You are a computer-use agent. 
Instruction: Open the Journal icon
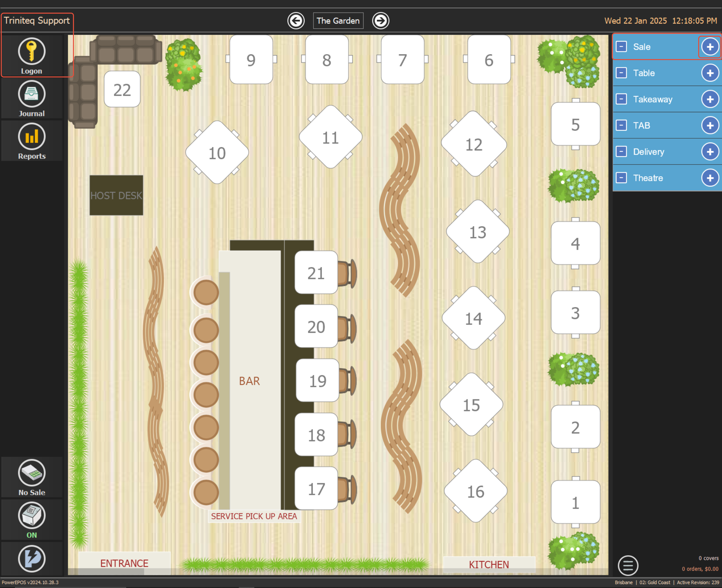[32, 94]
